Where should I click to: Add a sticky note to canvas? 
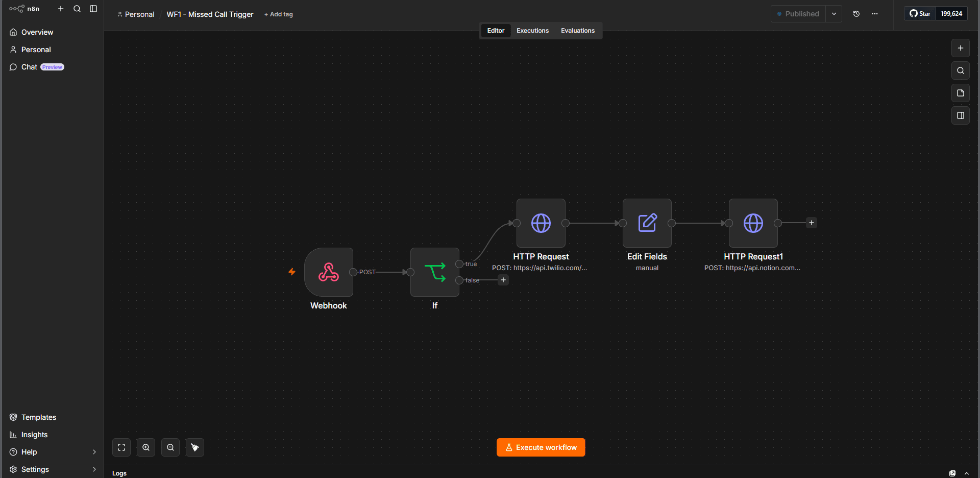coord(961,93)
